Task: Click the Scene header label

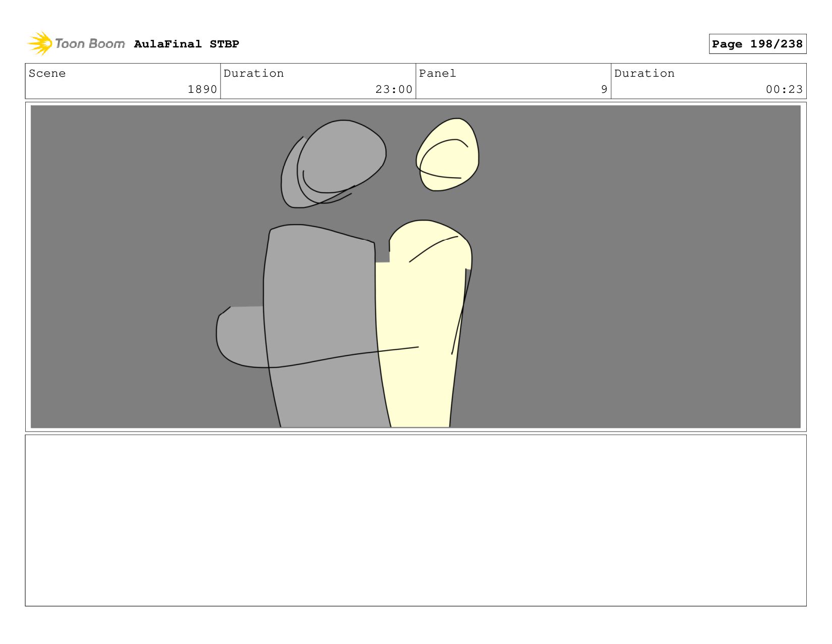Action: coord(47,73)
